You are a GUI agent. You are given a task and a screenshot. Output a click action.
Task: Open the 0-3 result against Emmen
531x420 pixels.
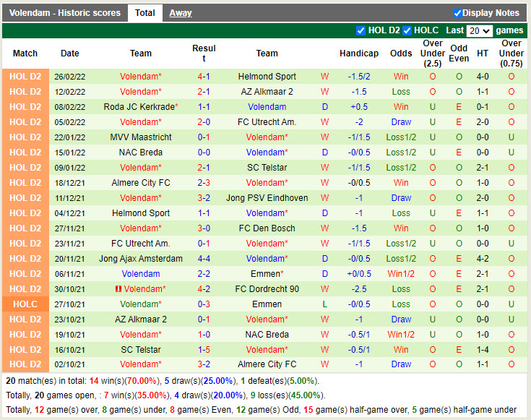click(204, 304)
